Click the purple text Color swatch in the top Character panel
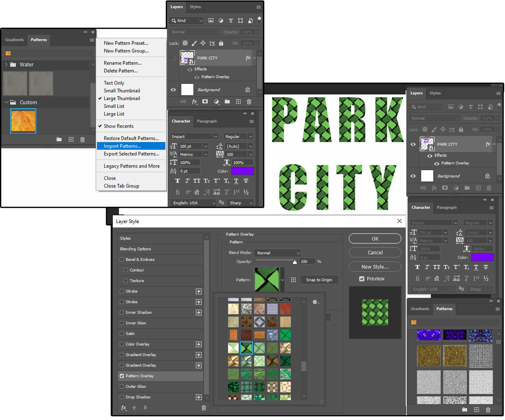Screen dimensions: 505x420 click(242, 171)
